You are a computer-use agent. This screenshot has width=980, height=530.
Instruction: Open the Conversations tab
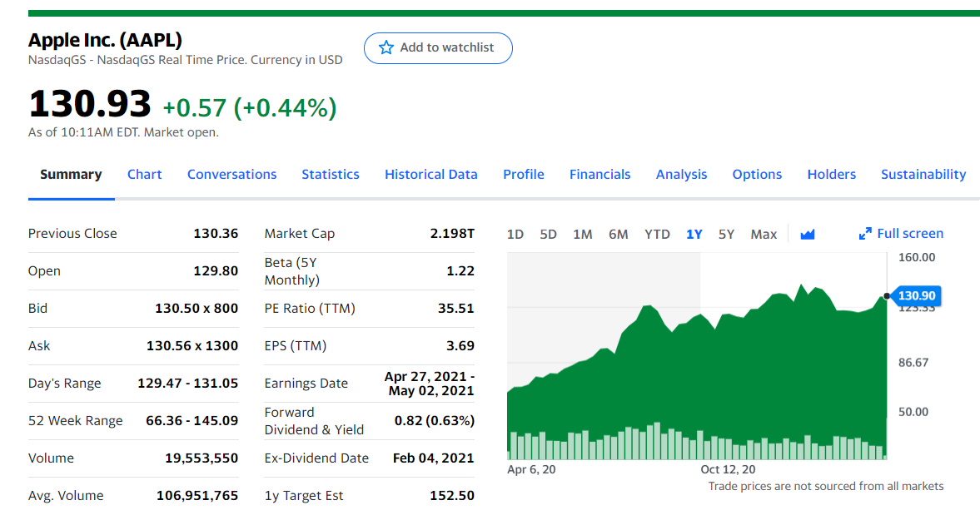tap(231, 174)
